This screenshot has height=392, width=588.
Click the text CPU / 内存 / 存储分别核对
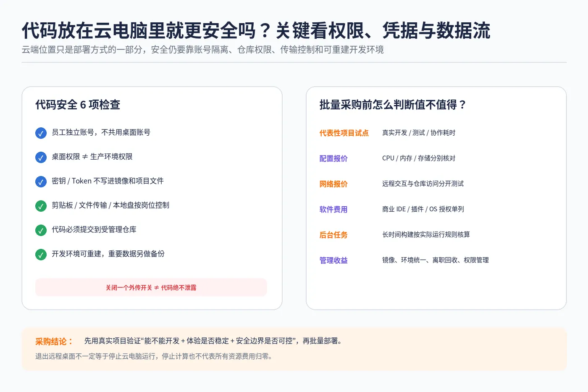419,158
